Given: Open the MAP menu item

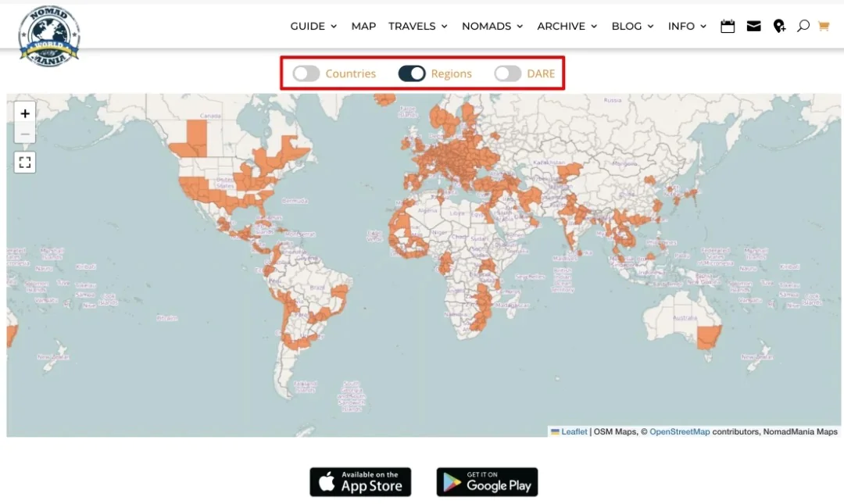Looking at the screenshot, I should point(363,27).
